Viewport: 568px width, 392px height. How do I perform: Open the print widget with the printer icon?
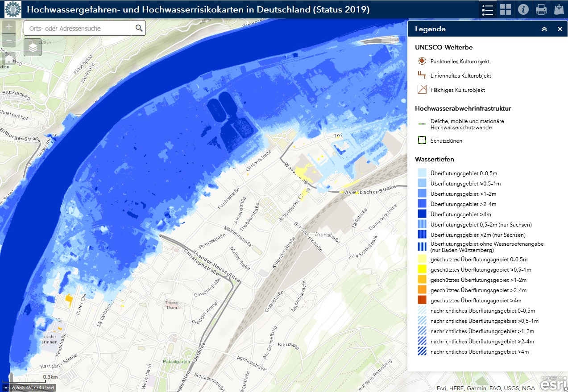coord(541,9)
